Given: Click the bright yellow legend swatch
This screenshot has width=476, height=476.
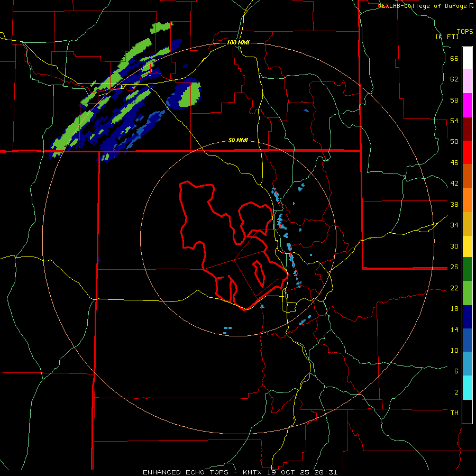Looking at the screenshot, I should [x=467, y=246].
